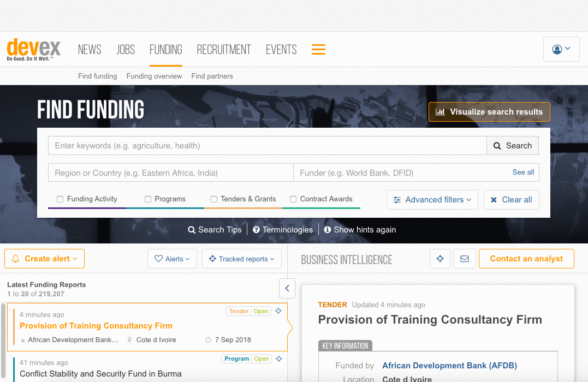Image resolution: width=588 pixels, height=382 pixels.
Task: Click the bell icon in Create alert
Action: click(x=15, y=259)
